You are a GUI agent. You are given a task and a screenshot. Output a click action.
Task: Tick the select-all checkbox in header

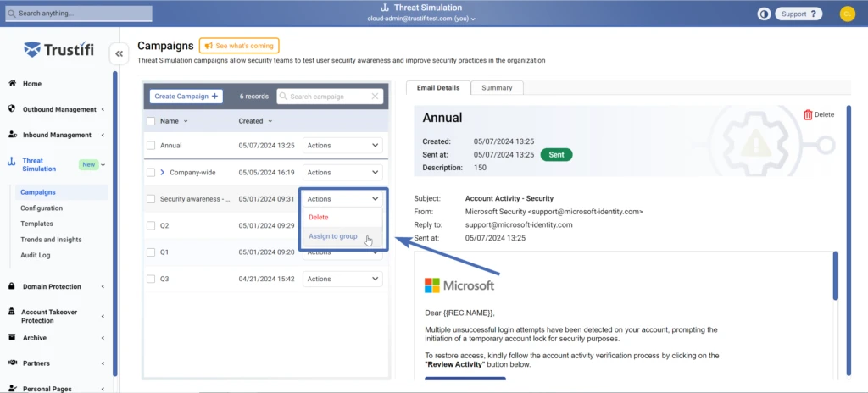(151, 120)
